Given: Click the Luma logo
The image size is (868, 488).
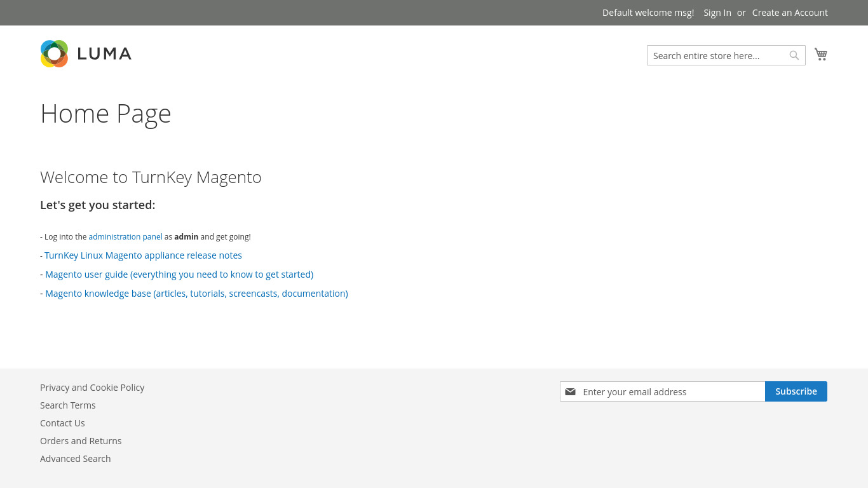Looking at the screenshot, I should [x=86, y=54].
